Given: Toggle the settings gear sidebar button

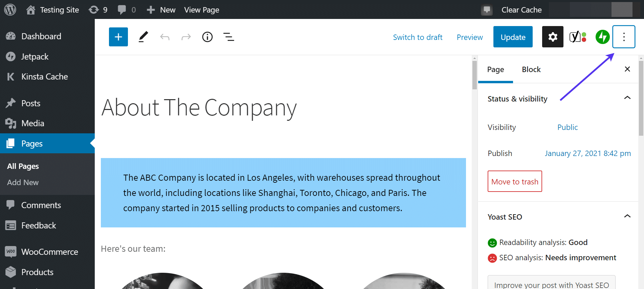Looking at the screenshot, I should pos(553,37).
